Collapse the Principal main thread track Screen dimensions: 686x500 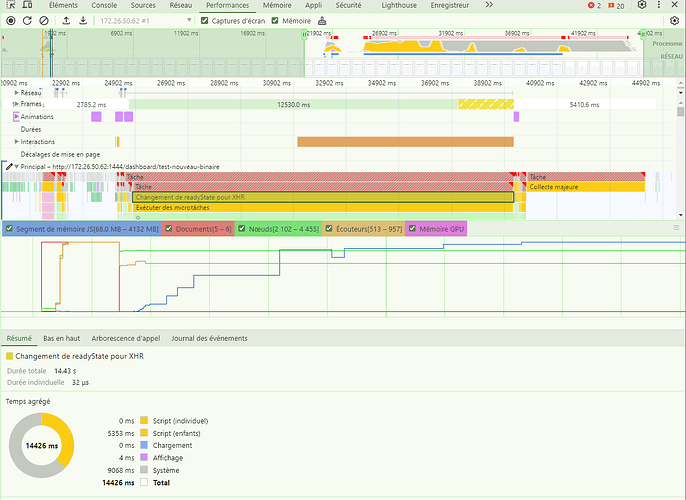(x=16, y=166)
